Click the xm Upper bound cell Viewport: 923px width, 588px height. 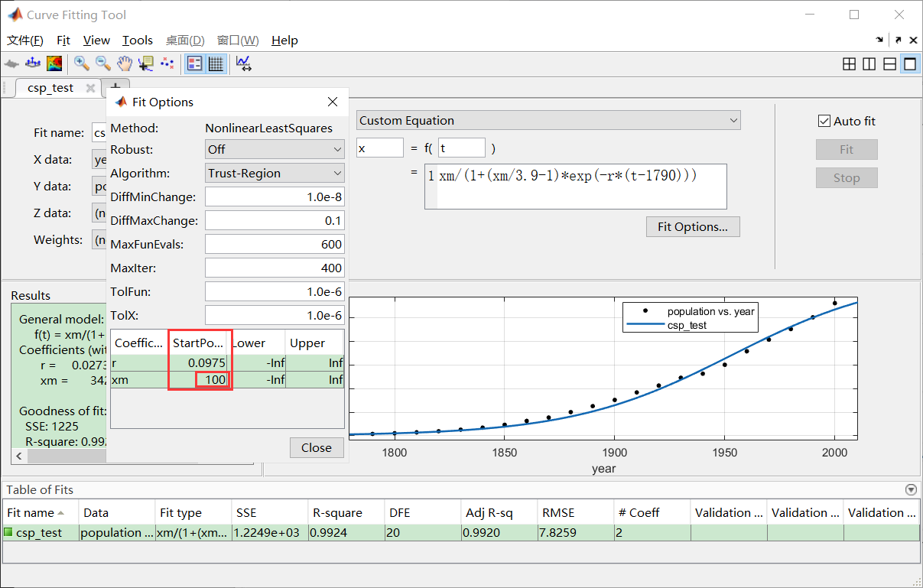[315, 380]
